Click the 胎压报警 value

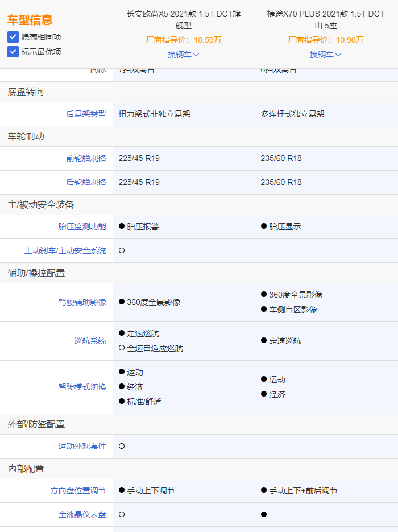143,226
